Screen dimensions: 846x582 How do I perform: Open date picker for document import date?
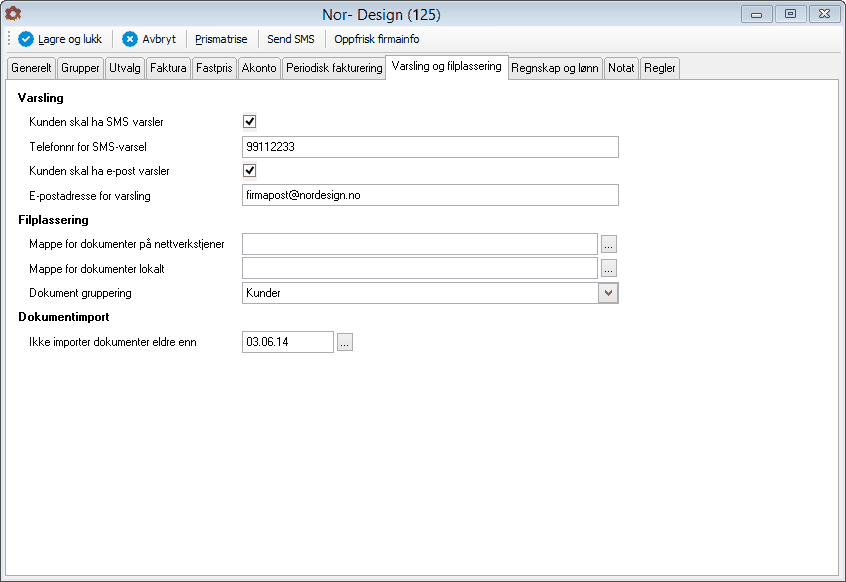345,342
